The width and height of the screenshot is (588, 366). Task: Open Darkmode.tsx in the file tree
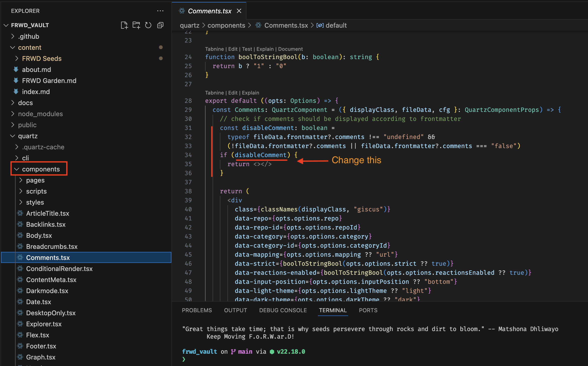(47, 291)
